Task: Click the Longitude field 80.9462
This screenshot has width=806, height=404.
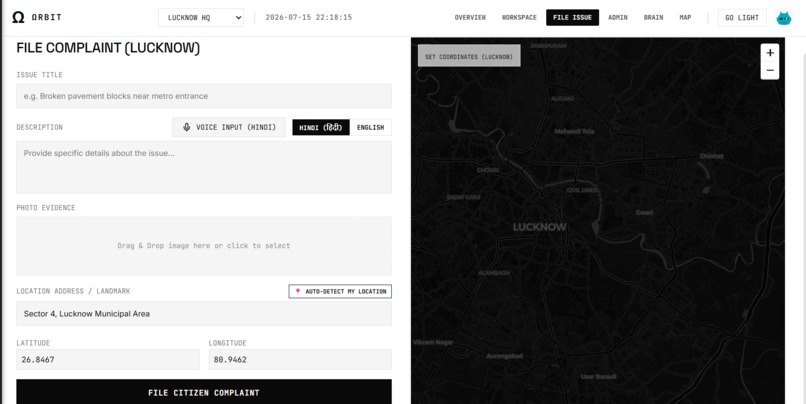Action: [x=300, y=359]
